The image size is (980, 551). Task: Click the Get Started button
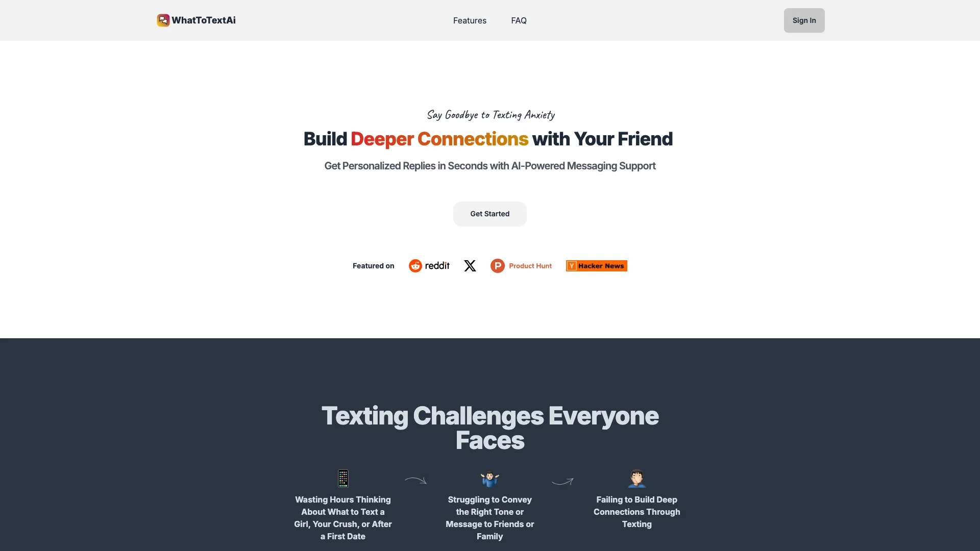(490, 213)
